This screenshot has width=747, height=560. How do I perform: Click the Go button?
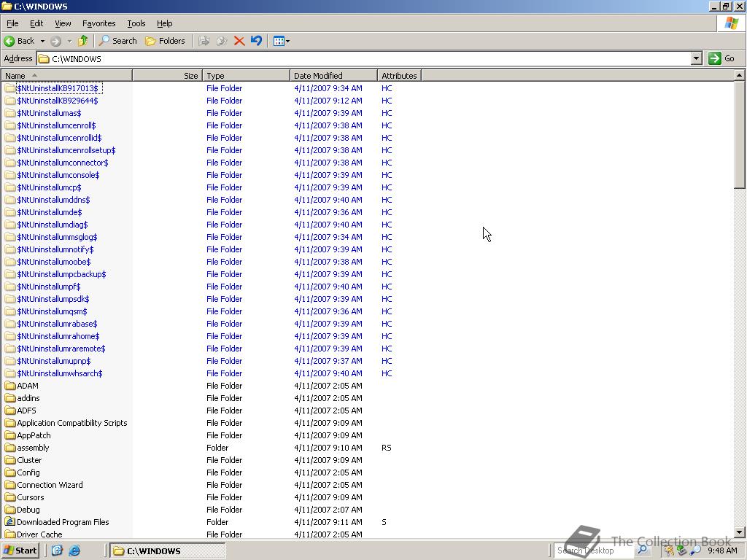coord(721,58)
